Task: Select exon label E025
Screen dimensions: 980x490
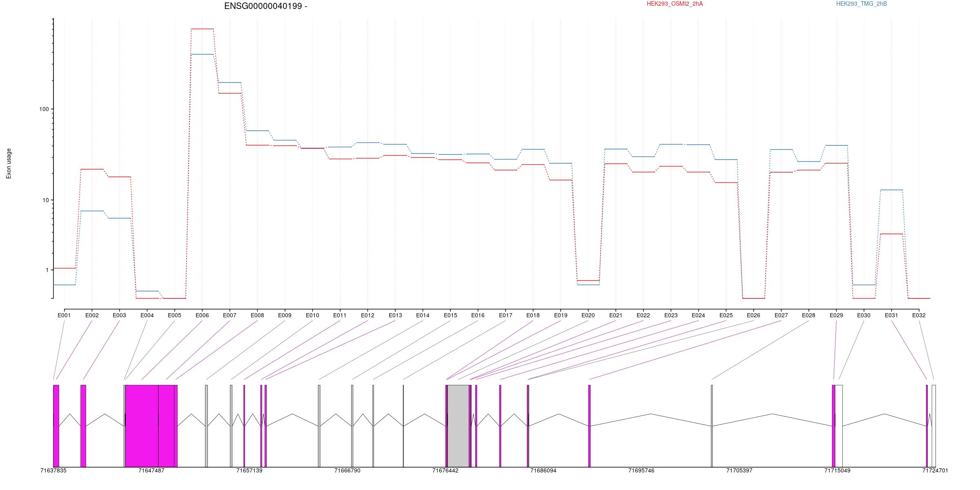Action: [726, 315]
